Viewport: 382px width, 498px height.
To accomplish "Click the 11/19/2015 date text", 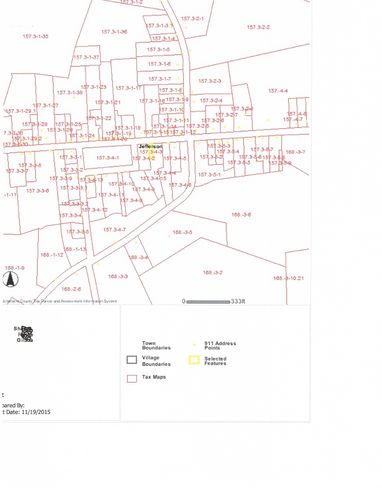I will click(36, 412).
